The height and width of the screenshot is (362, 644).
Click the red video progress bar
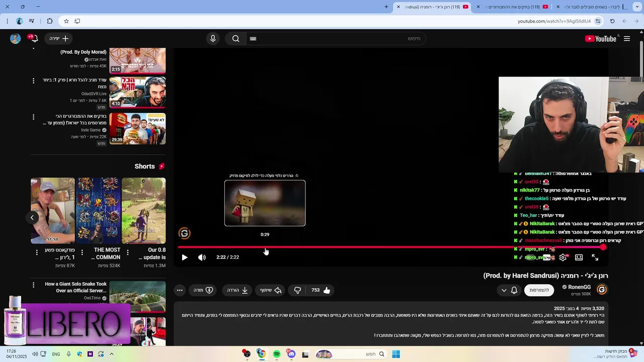pyautogui.click(x=390, y=247)
